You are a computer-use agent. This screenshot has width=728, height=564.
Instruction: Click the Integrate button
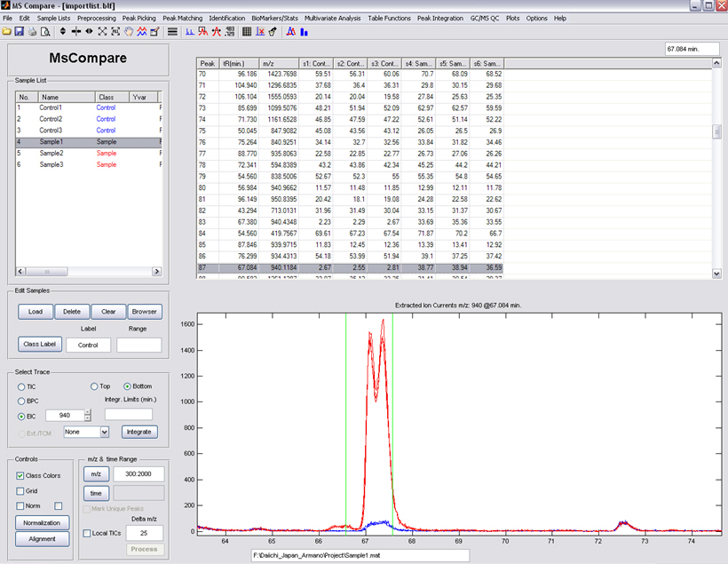pos(139,432)
